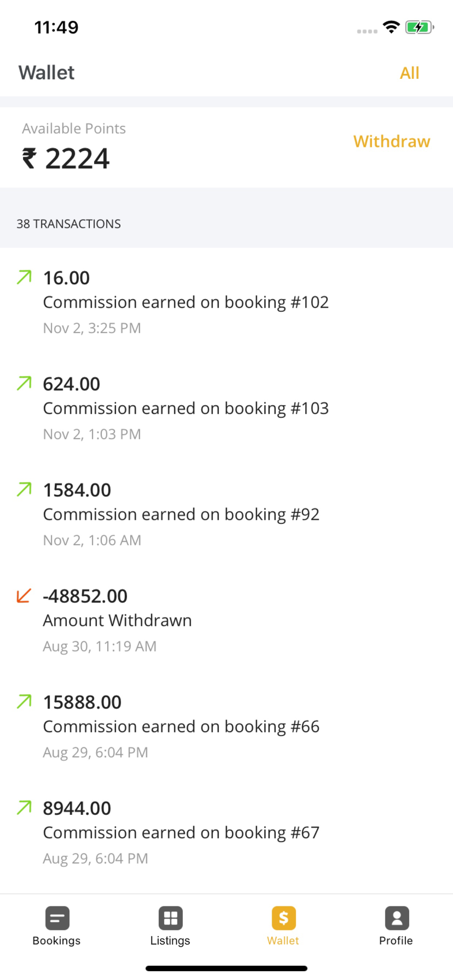Screen dimensions: 453x980
Task: Open the Listings grid icon
Action: click(x=170, y=918)
